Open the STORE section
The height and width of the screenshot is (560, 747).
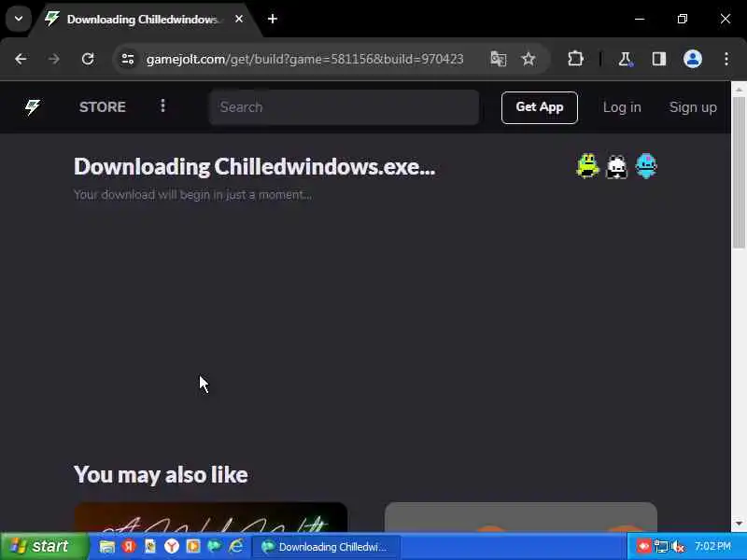click(x=103, y=107)
